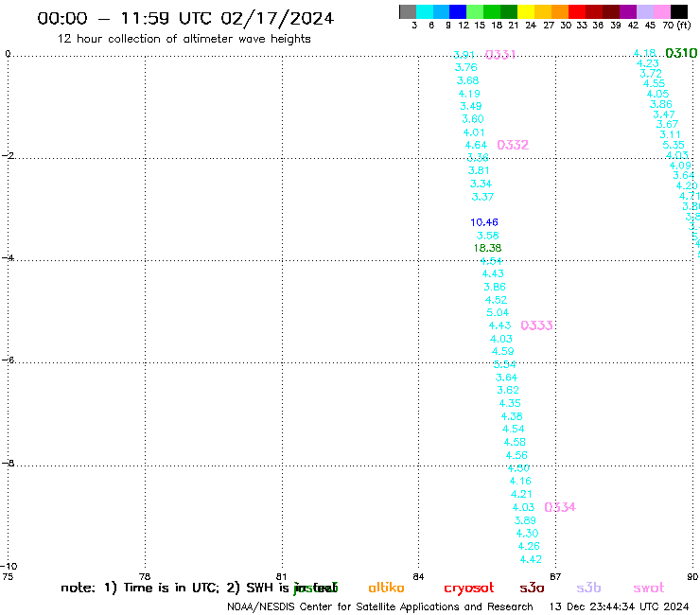Click the pink 70 ft color swatch
This screenshot has height=615, width=700.
661,11
